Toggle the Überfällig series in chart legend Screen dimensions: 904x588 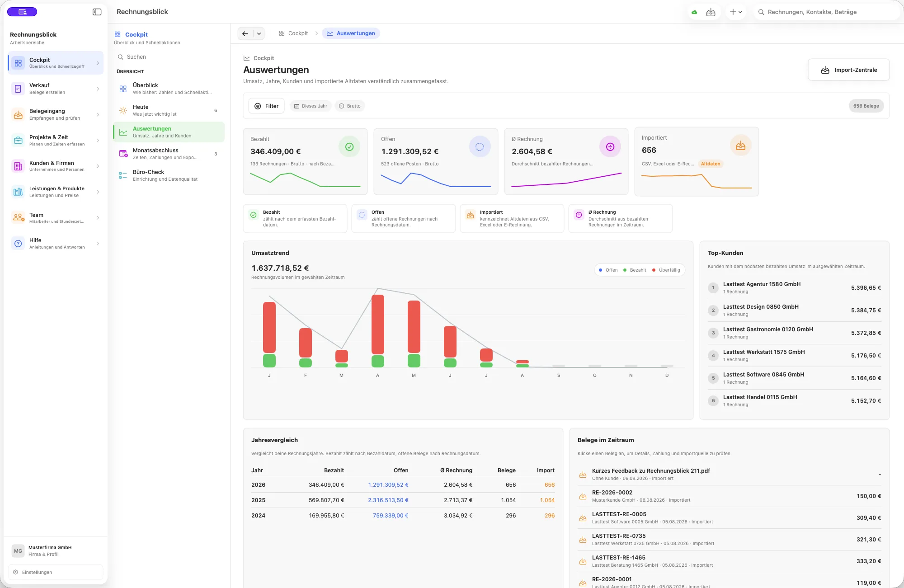click(x=666, y=270)
